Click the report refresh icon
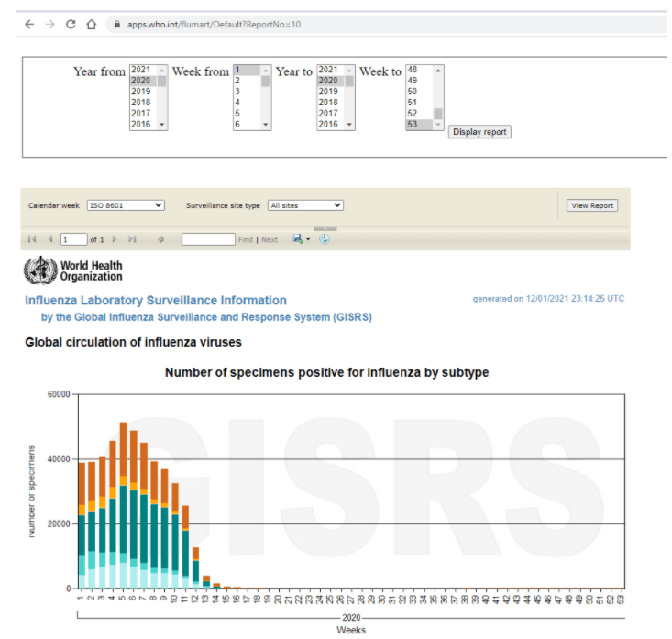The image size is (672, 639). 324,240
